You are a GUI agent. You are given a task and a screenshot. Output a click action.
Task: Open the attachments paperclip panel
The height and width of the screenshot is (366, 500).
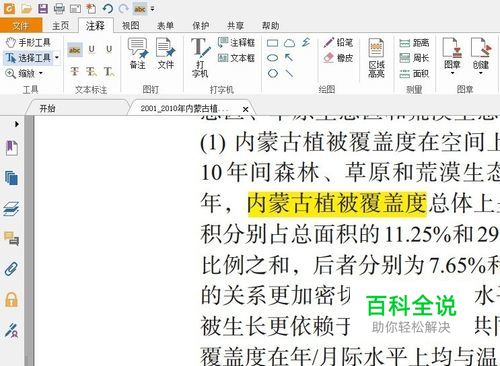click(12, 269)
